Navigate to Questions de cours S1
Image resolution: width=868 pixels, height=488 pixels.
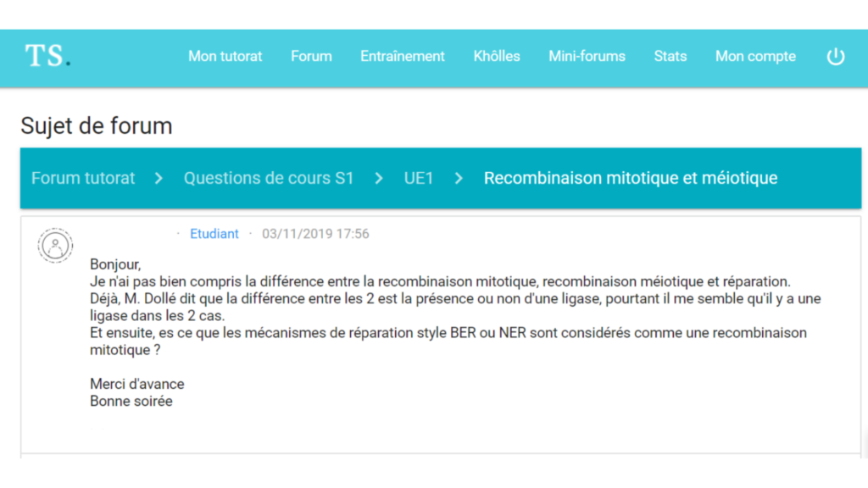coord(269,178)
